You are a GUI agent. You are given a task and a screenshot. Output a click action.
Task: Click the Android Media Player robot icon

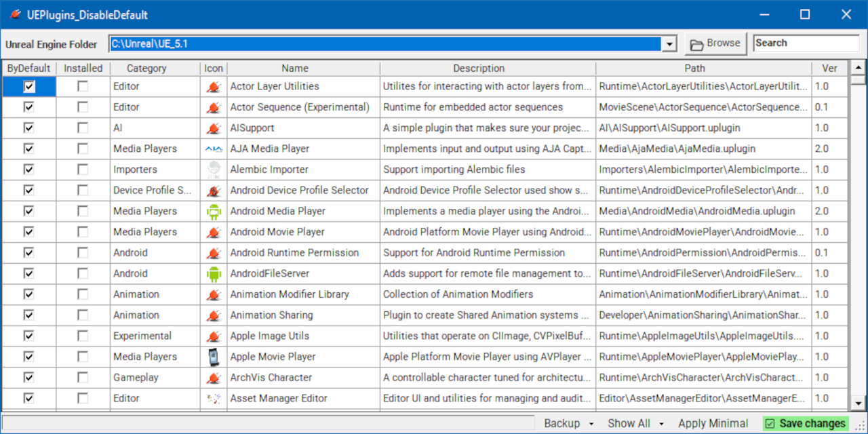click(x=214, y=211)
